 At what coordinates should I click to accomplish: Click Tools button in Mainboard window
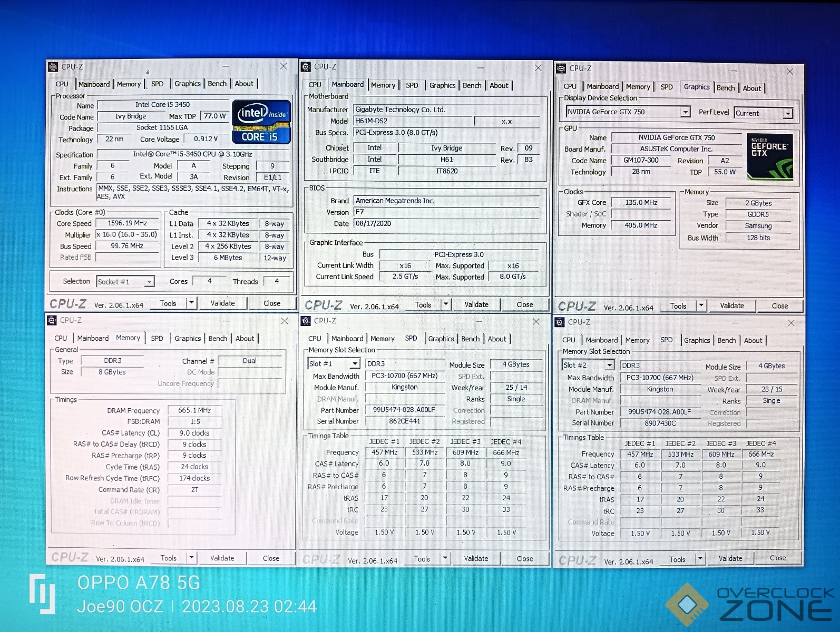pos(423,305)
